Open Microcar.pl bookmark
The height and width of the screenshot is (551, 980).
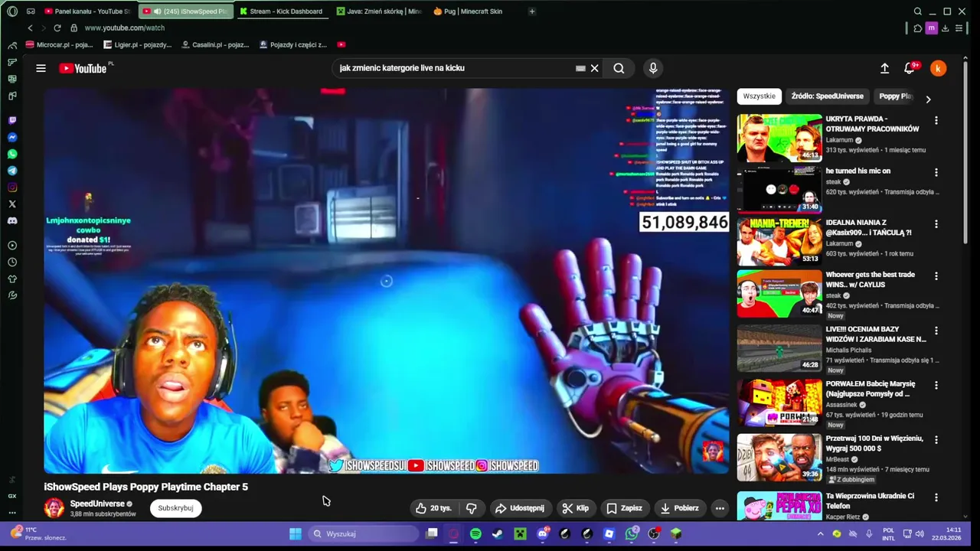pyautogui.click(x=59, y=44)
